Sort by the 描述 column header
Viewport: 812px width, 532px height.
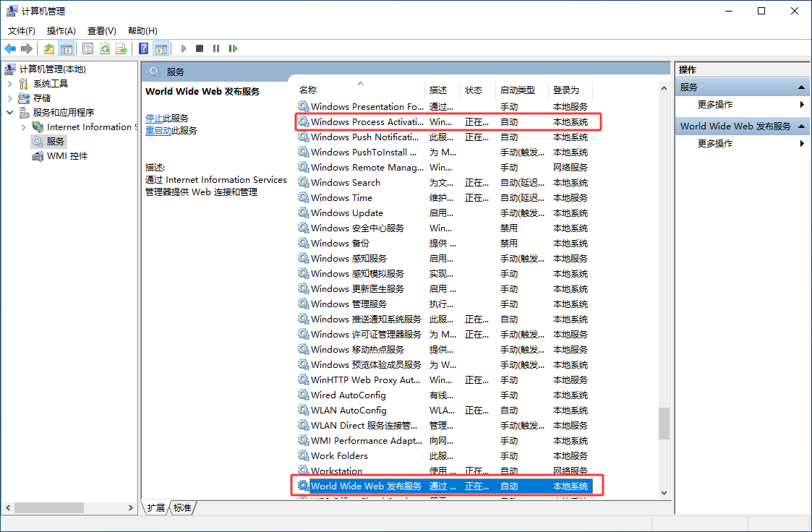tap(443, 90)
